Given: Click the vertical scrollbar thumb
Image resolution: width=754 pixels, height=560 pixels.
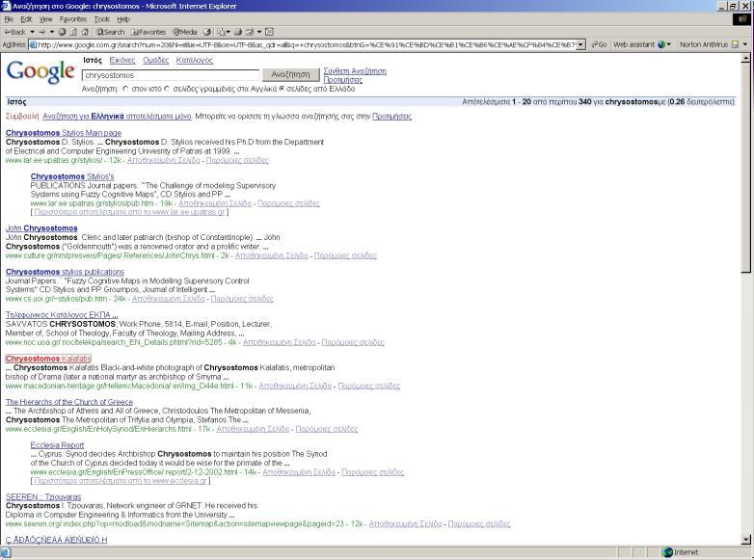Looking at the screenshot, I should pos(746,169).
